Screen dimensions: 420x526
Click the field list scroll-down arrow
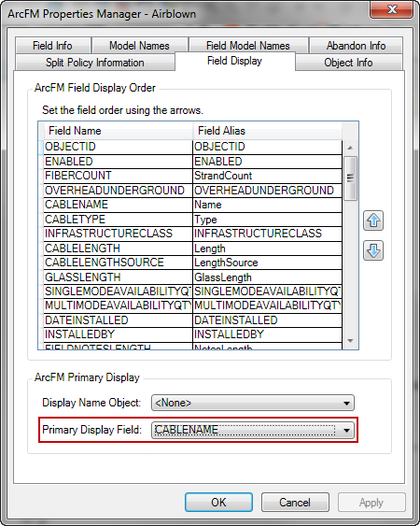pos(350,341)
